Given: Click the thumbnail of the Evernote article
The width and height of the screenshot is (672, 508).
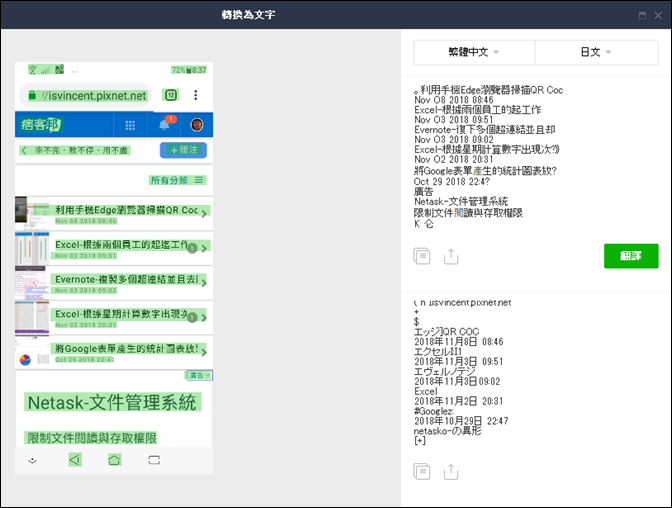Looking at the screenshot, I should click(x=32, y=283).
